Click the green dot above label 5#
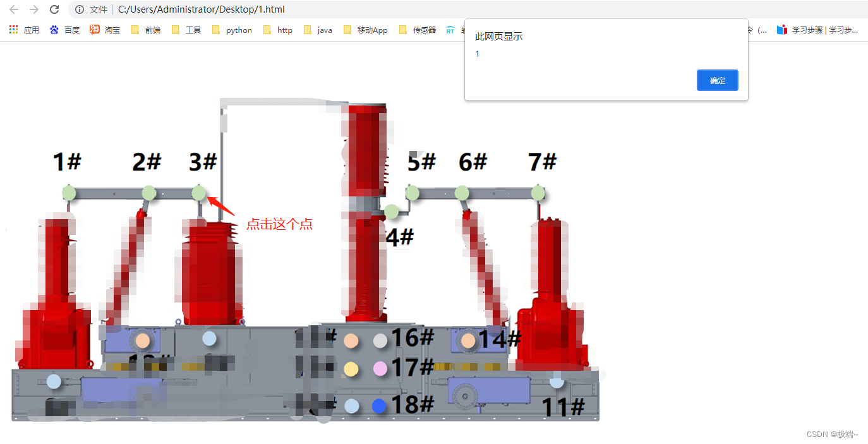The image size is (868, 444). pos(414,193)
